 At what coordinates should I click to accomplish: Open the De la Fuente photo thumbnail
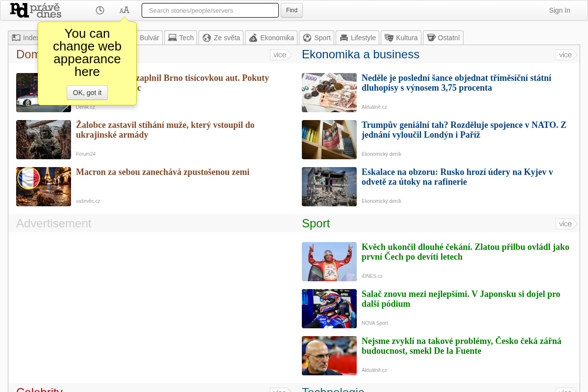(329, 356)
